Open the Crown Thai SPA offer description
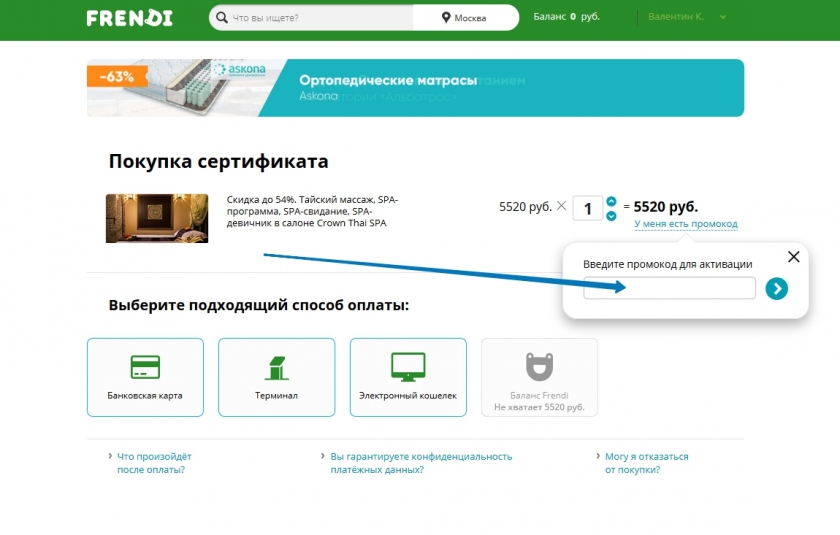This screenshot has height=535, width=840. pos(312,211)
